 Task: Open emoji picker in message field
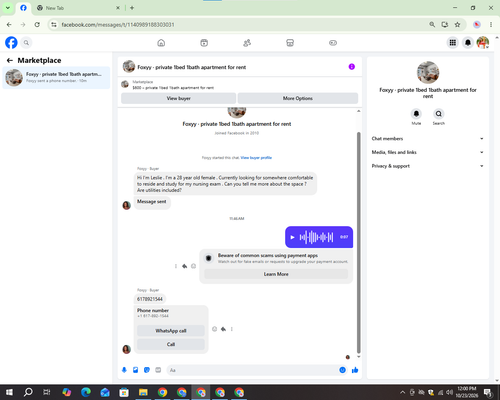pos(342,370)
